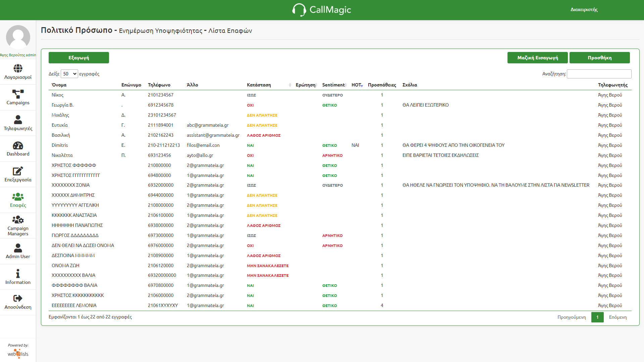Image resolution: width=644 pixels, height=362 pixels.
Task: Sort by the HOT column header
Action: click(356, 85)
